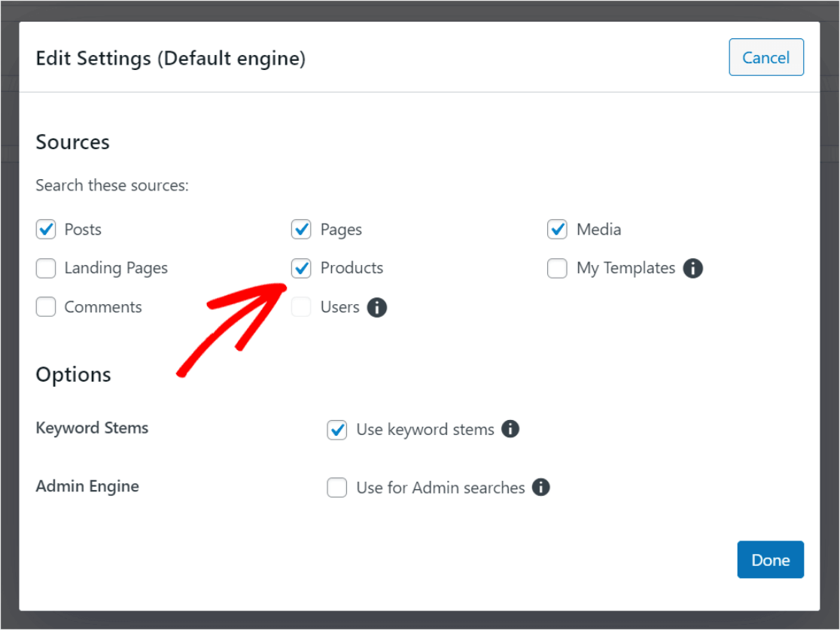Click the info icon next to Users

pyautogui.click(x=378, y=307)
